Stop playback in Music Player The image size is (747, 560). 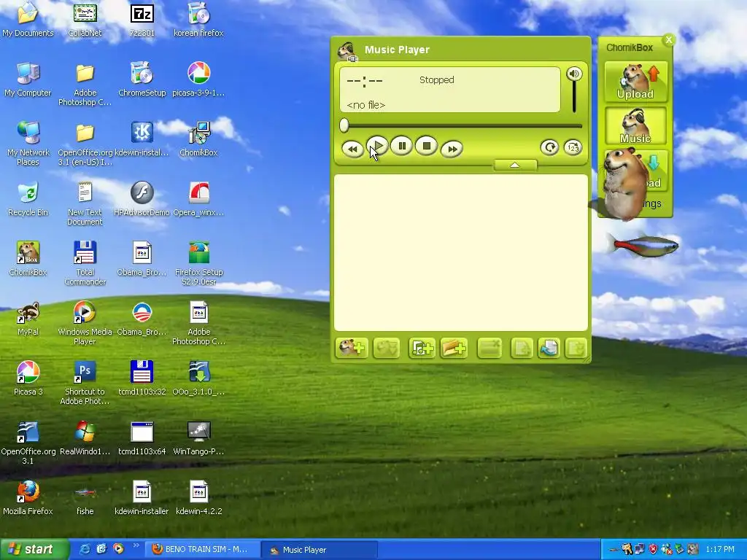coord(426,146)
